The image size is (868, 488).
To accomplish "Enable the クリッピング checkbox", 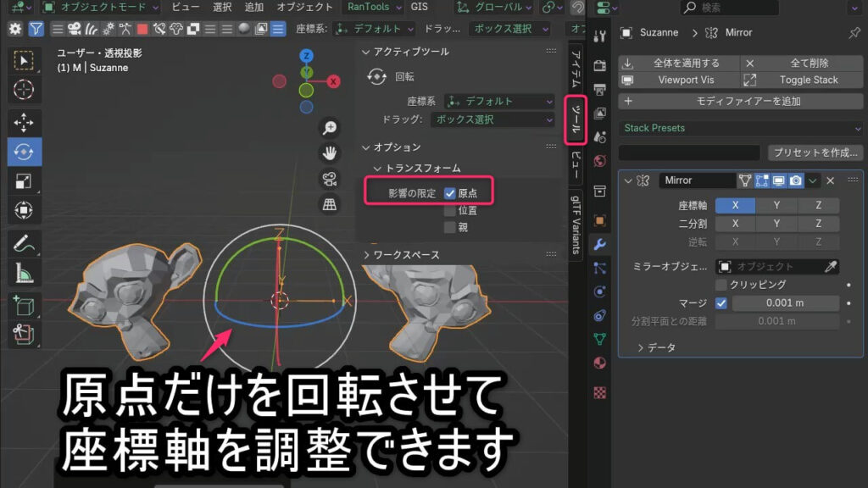I will point(721,285).
